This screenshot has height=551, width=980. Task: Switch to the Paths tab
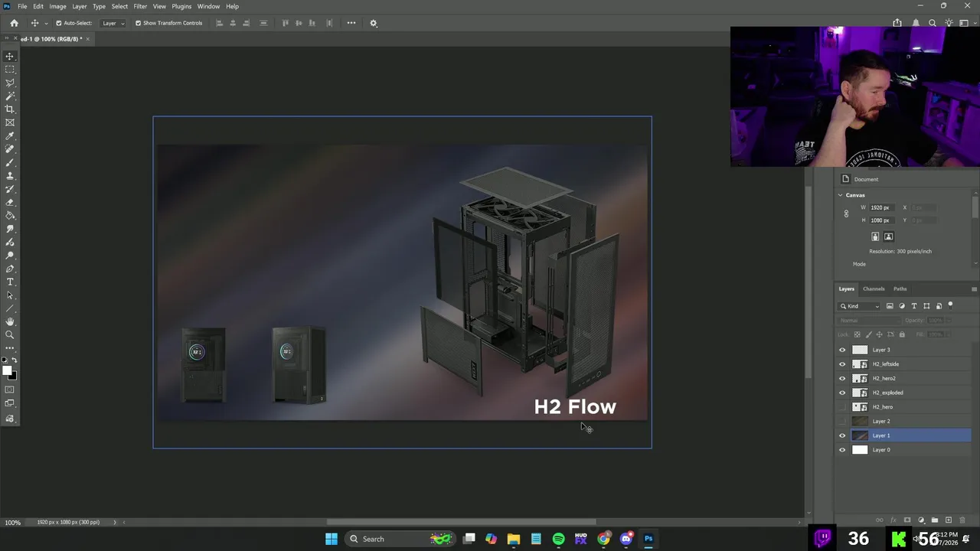(x=900, y=289)
